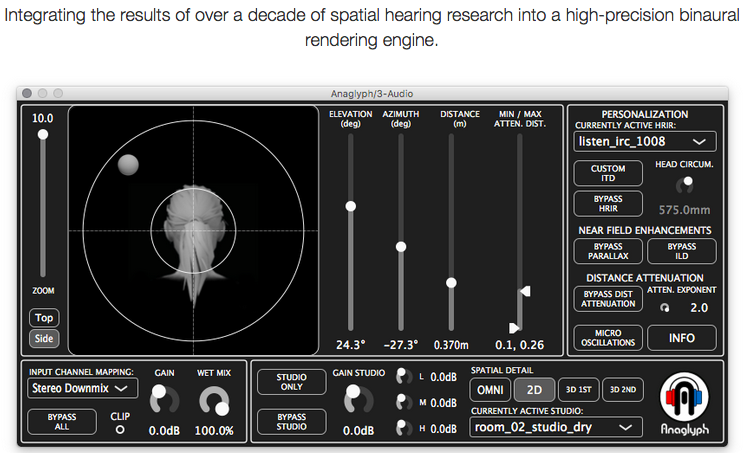This screenshot has height=453, width=745.
Task: Click the Anaglyph/3-Audio window title
Action: (372, 94)
